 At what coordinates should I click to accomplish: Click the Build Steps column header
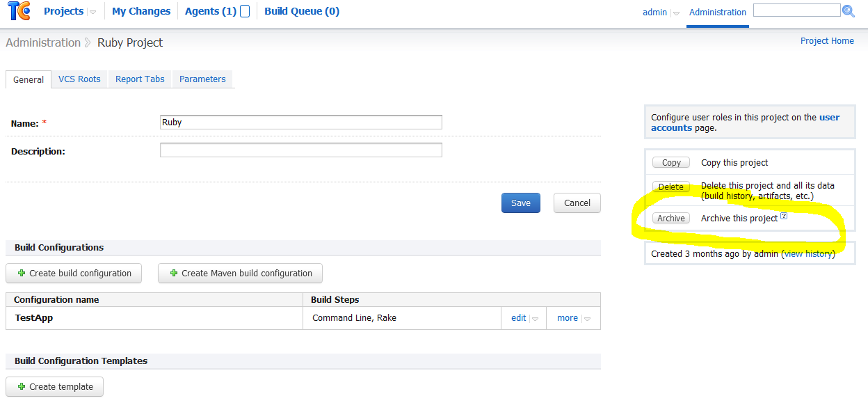click(x=451, y=300)
